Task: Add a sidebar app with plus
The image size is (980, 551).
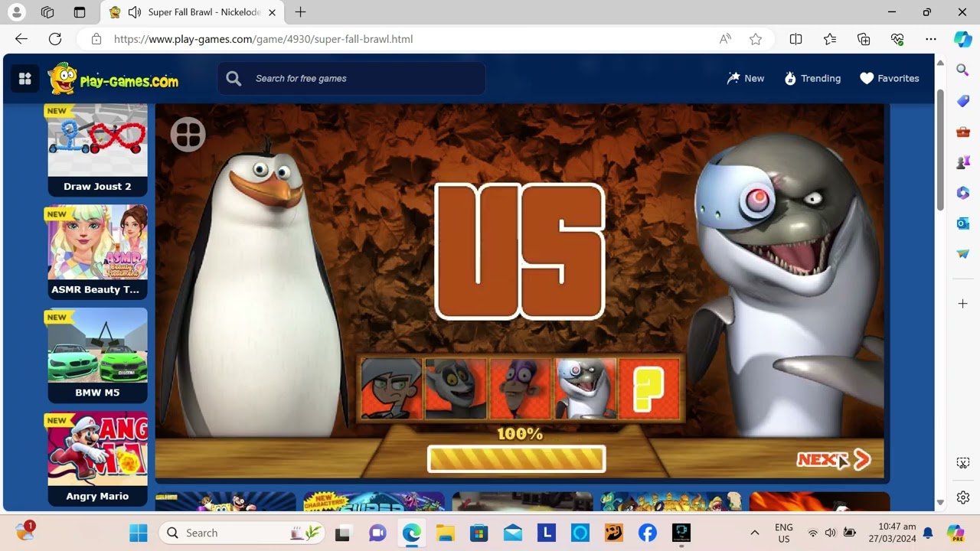Action: coord(963,304)
